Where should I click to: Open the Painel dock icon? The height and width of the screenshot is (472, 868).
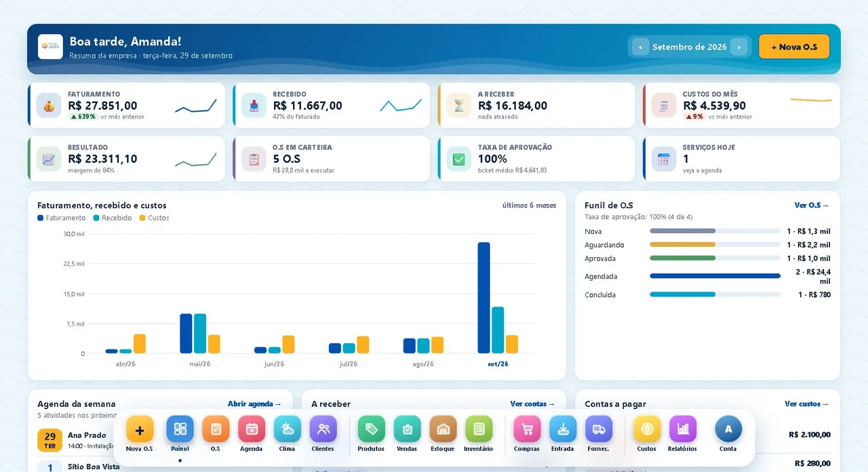[x=180, y=429]
